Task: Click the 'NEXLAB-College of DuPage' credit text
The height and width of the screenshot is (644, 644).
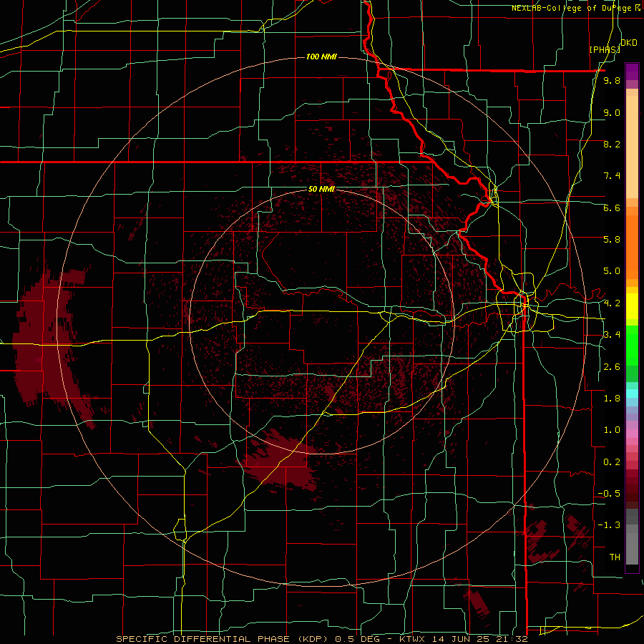Action: click(572, 8)
